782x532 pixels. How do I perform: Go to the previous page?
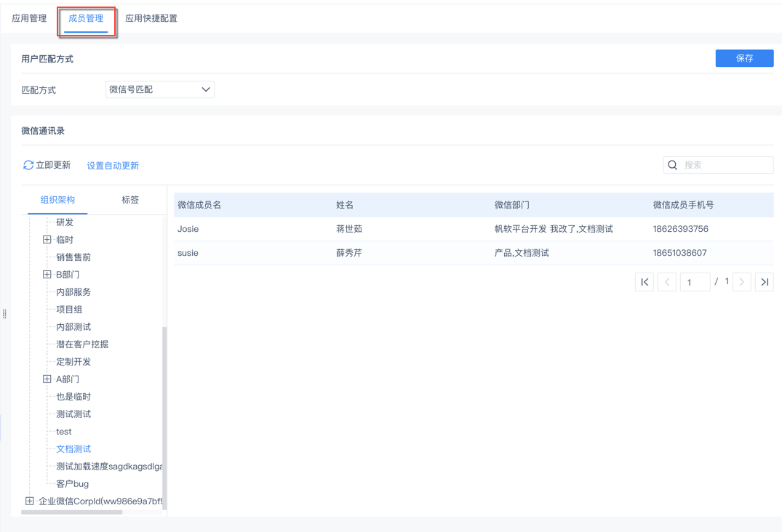667,282
